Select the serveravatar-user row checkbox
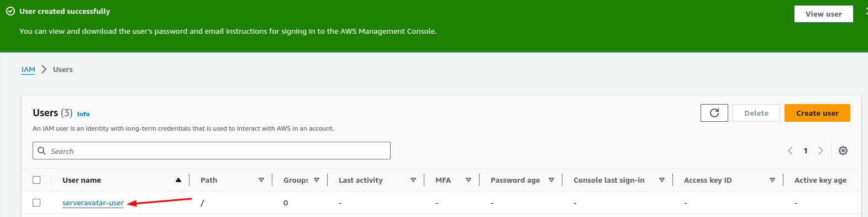The width and height of the screenshot is (868, 217). pos(36,203)
